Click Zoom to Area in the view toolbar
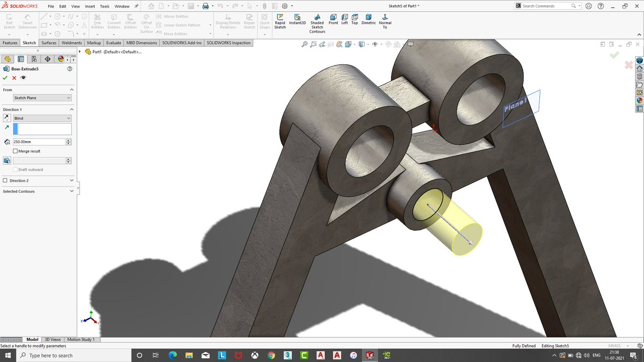Viewport: 644px width, 362px height. pyautogui.click(x=313, y=44)
